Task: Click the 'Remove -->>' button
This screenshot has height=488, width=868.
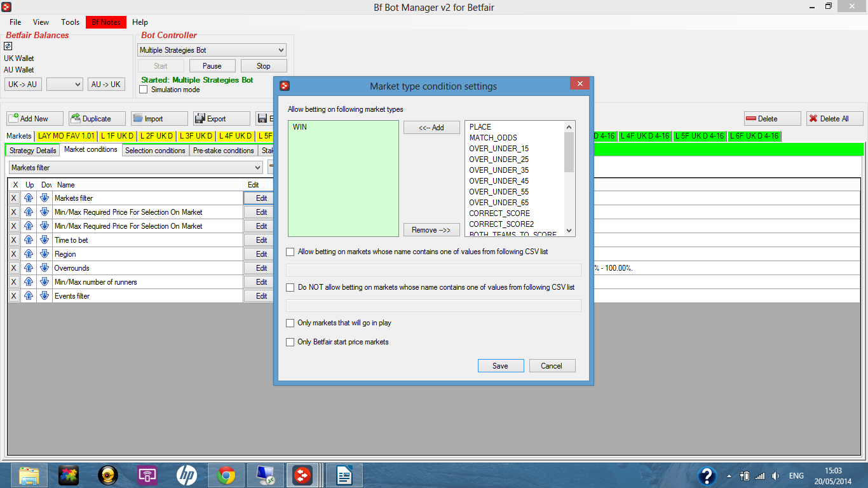Action: tap(431, 230)
